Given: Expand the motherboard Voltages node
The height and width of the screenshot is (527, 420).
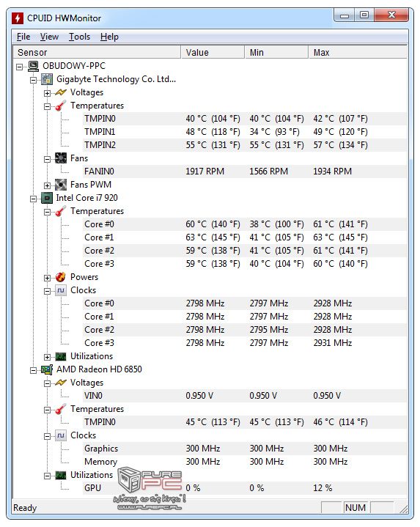Looking at the screenshot, I should [47, 93].
